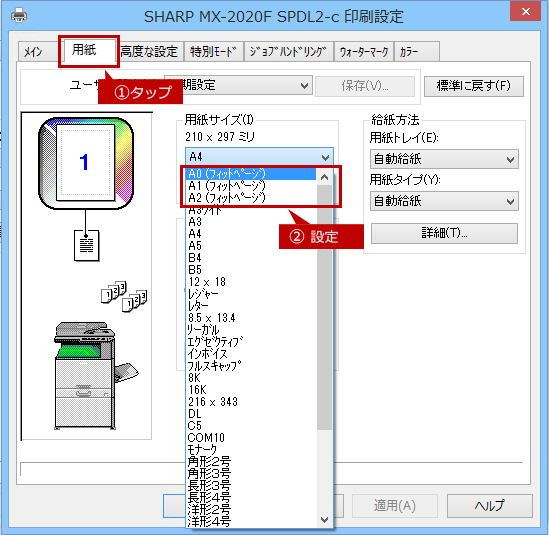549x535 pixels.
Task: Select COM10 envelope size
Action: (251, 437)
